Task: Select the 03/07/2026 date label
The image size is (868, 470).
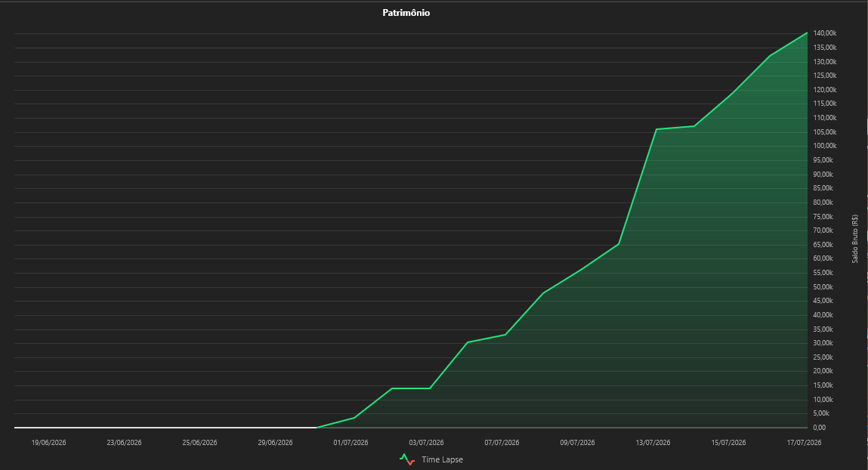Action: [426, 442]
